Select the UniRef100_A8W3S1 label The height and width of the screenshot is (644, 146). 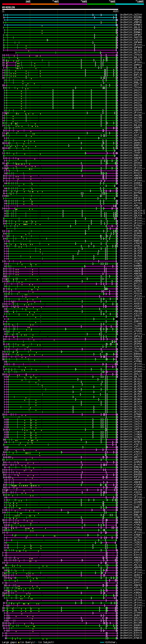pyautogui.click(x=131, y=130)
